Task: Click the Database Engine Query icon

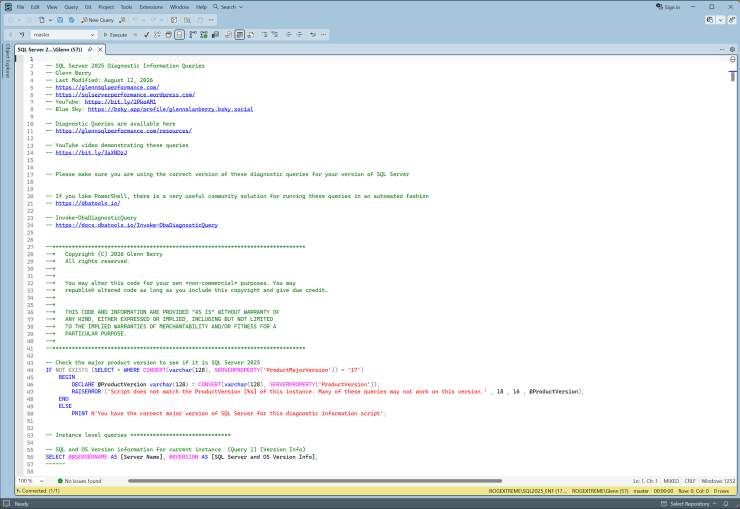Action: [122, 20]
